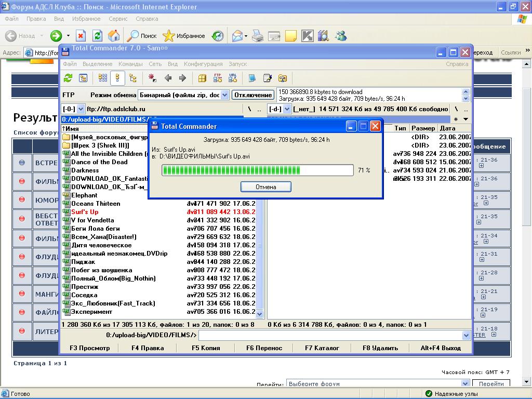Click the Internet Explorer Refresh icon
This screenshot has height=399, width=532.
[97, 36]
